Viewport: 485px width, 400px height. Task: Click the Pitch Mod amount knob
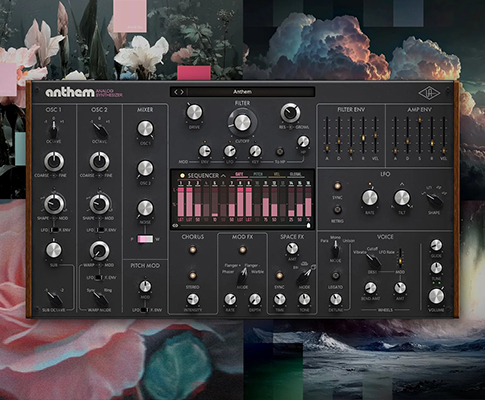[145, 286]
